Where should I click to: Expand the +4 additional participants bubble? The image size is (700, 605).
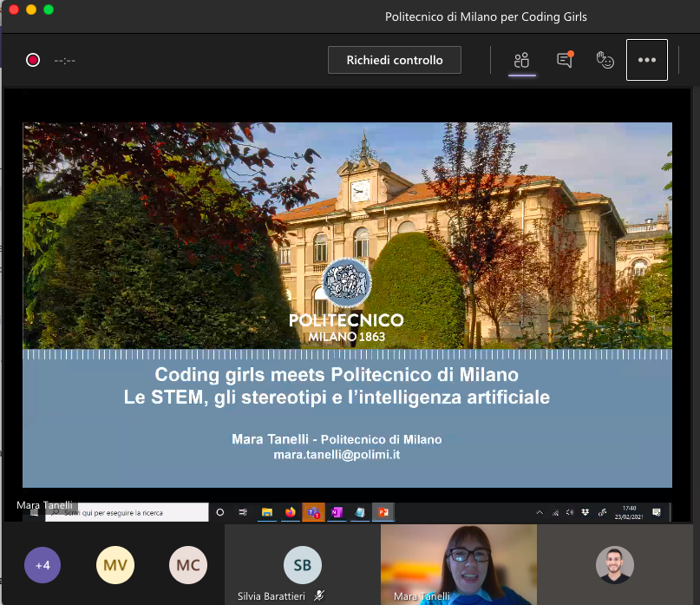[43, 565]
